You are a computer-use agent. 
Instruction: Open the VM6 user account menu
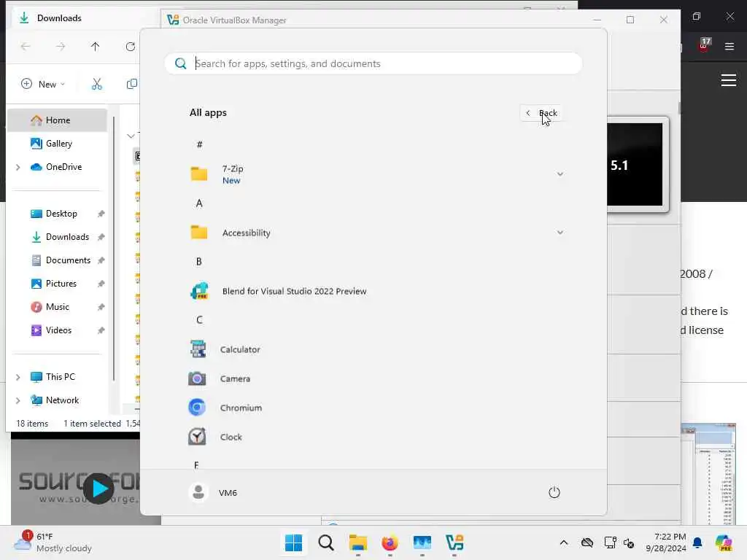click(213, 492)
